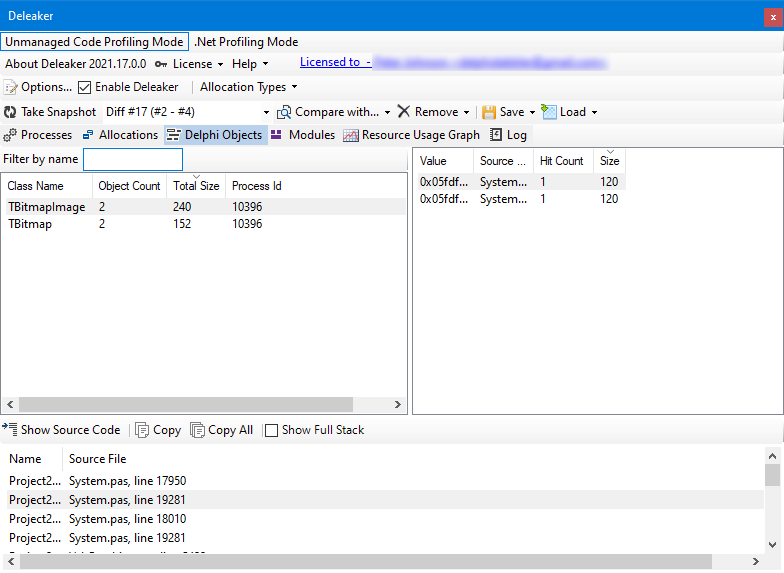Open the Modules tab

(303, 135)
